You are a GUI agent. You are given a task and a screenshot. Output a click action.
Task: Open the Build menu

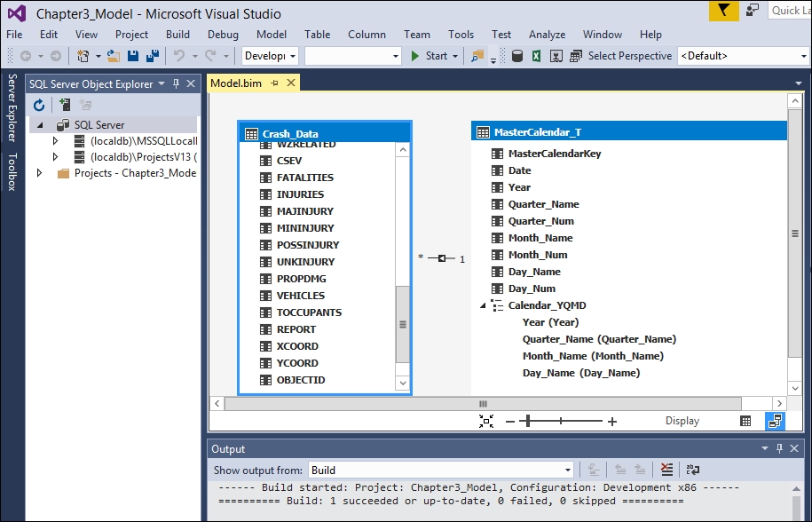[x=177, y=34]
